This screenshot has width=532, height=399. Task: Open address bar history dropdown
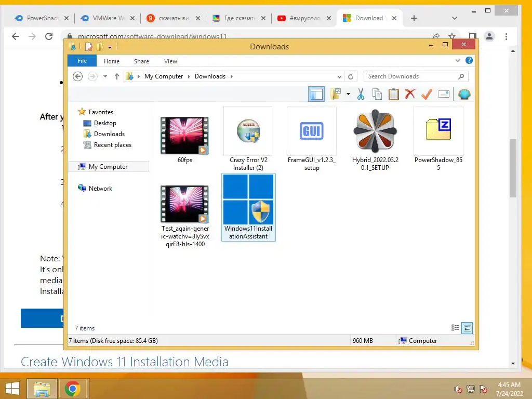[x=339, y=77]
